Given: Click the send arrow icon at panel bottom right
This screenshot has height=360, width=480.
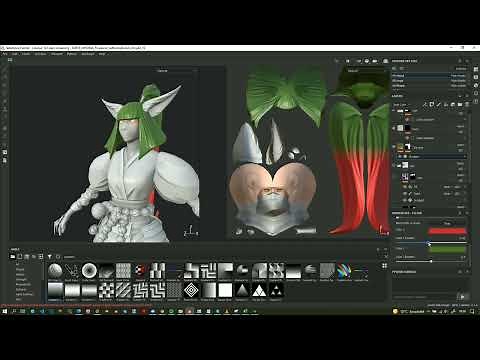Looking at the screenshot, I should 462,296.
